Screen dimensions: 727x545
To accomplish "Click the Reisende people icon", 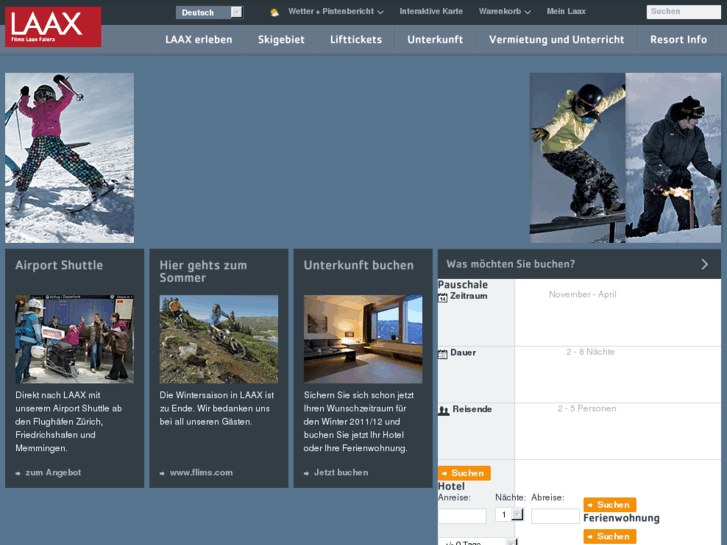I will click(443, 410).
